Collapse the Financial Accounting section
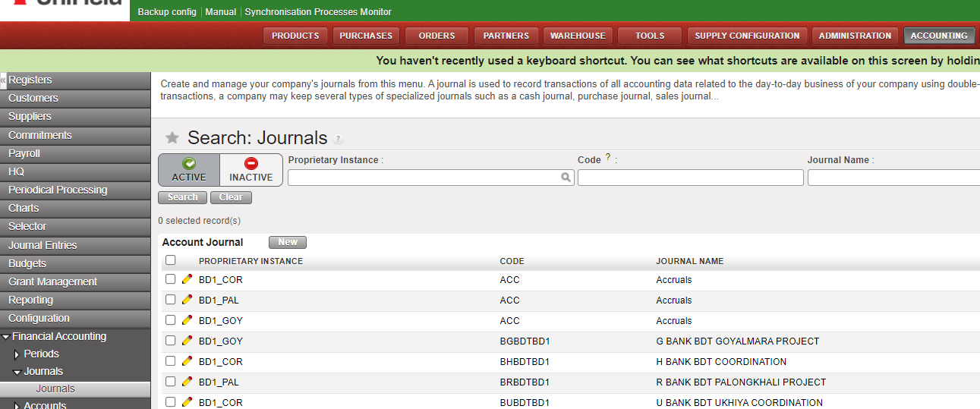980x409 pixels. (6, 336)
